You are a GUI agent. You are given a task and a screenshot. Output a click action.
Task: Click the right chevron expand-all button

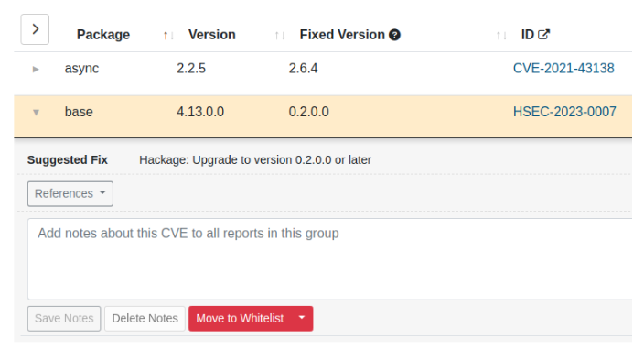click(35, 29)
